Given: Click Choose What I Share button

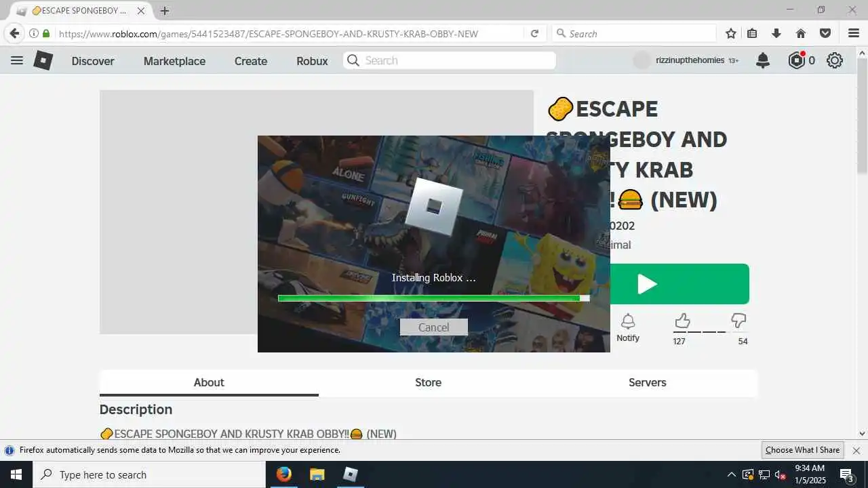Looking at the screenshot, I should [x=802, y=450].
